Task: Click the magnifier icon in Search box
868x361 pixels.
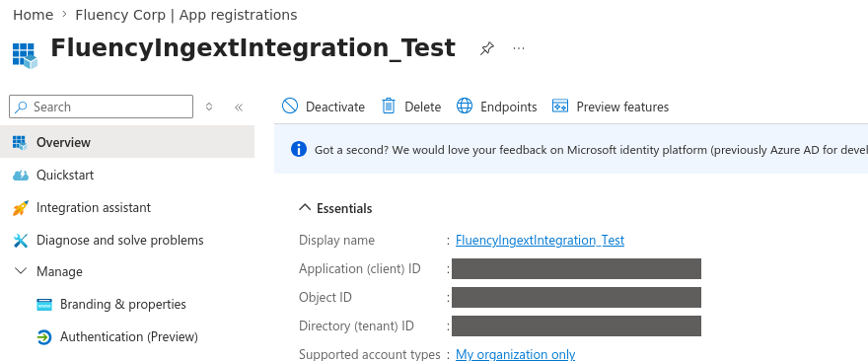Action: coord(21,107)
